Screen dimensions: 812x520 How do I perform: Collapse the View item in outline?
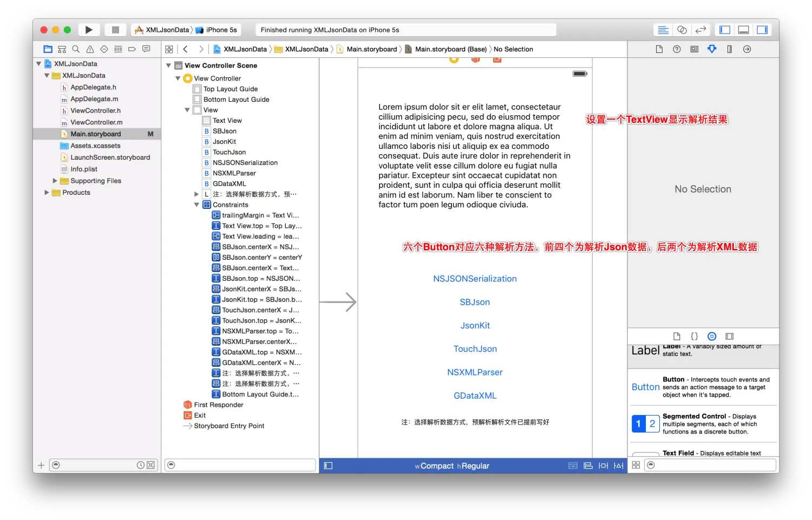tap(187, 110)
